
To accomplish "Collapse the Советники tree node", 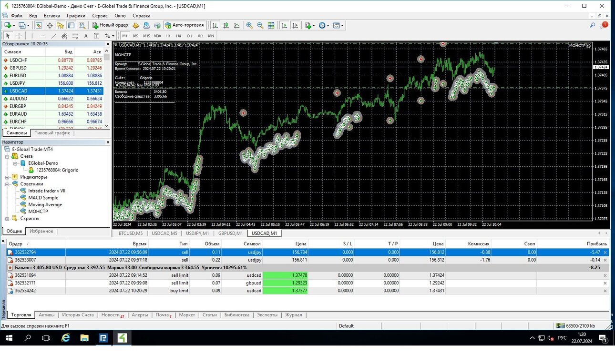I will click(8, 184).
